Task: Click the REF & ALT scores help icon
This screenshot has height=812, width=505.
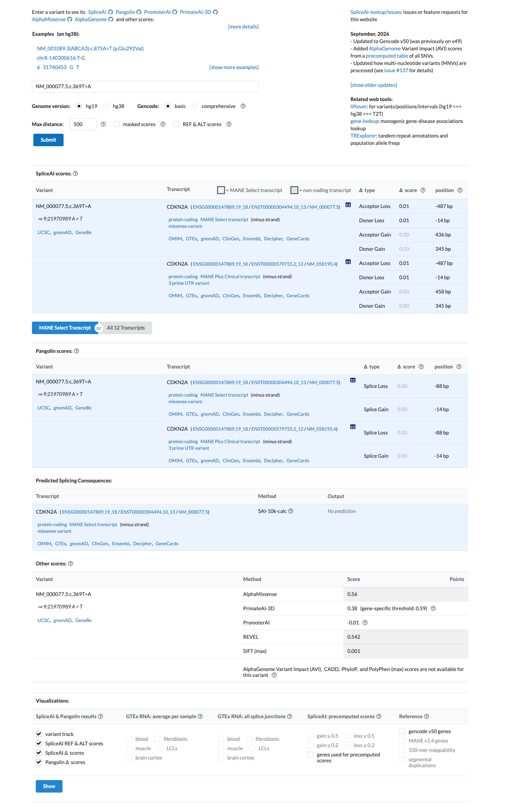Action: tap(229, 124)
